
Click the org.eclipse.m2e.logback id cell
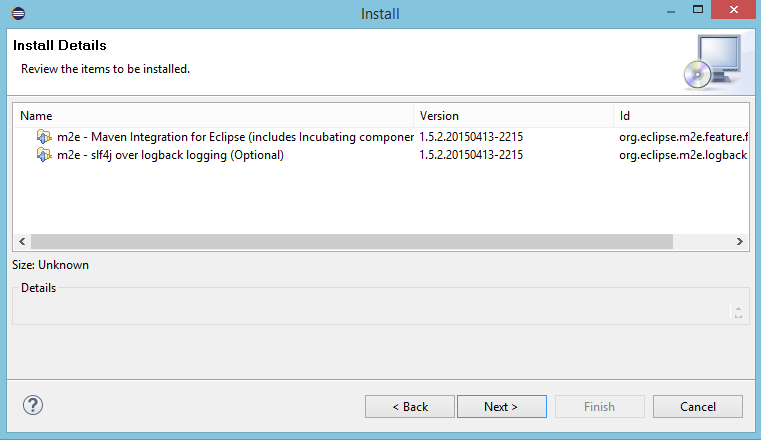pyautogui.click(x=683, y=155)
